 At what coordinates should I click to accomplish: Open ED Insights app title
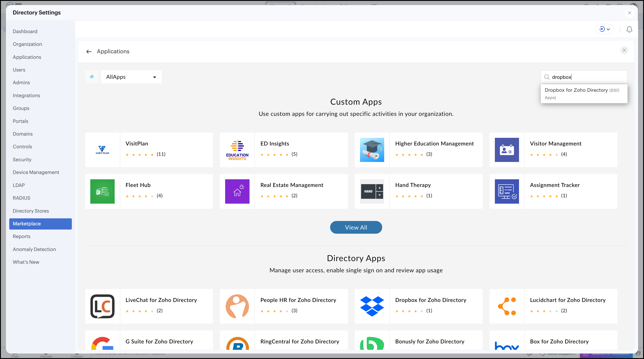tap(275, 144)
